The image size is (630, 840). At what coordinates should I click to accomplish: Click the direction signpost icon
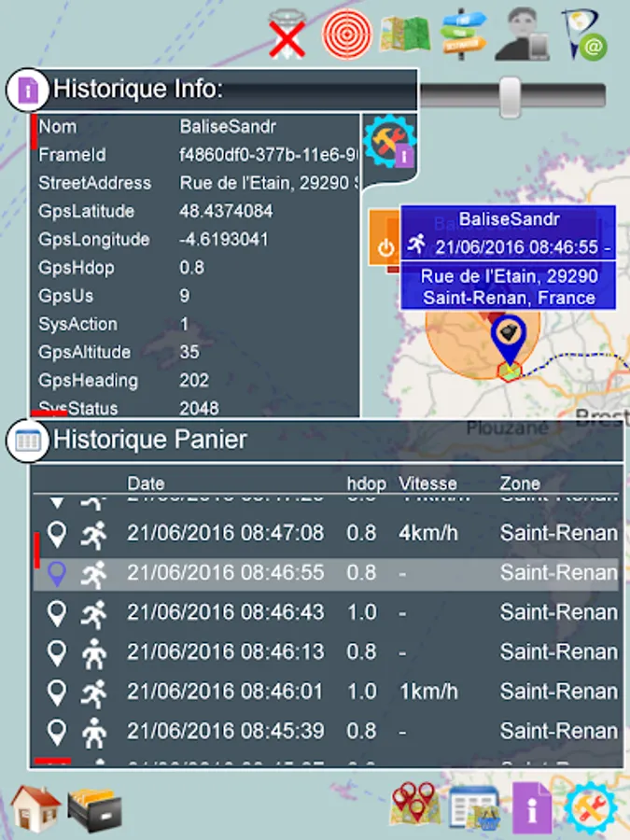coord(462,34)
